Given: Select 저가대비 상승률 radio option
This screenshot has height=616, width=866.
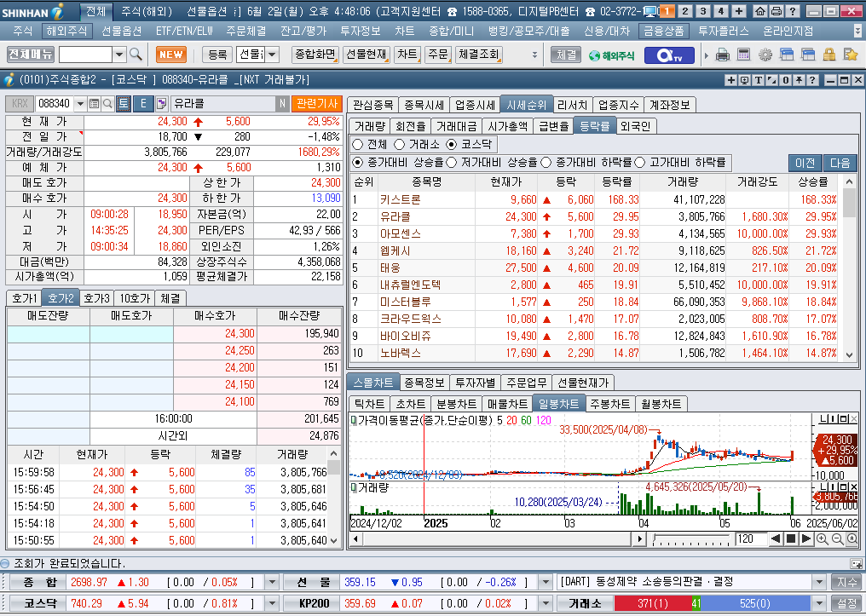Looking at the screenshot, I should 452,162.
